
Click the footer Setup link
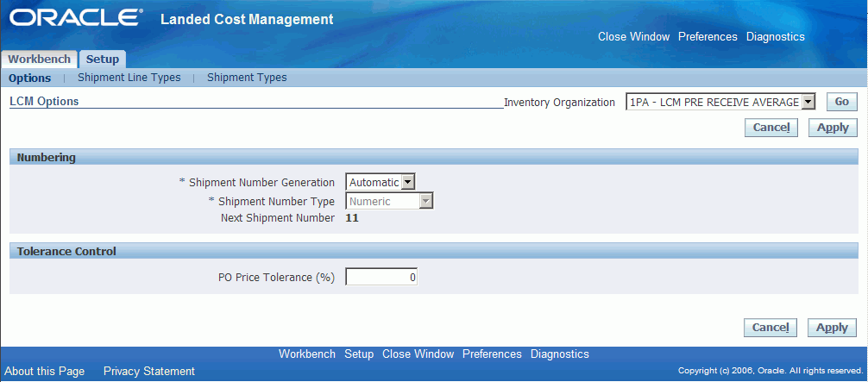point(359,354)
